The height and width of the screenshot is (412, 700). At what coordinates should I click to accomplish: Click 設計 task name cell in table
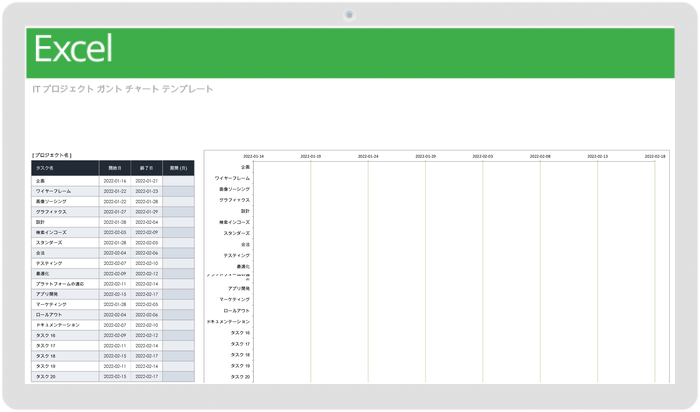[65, 222]
